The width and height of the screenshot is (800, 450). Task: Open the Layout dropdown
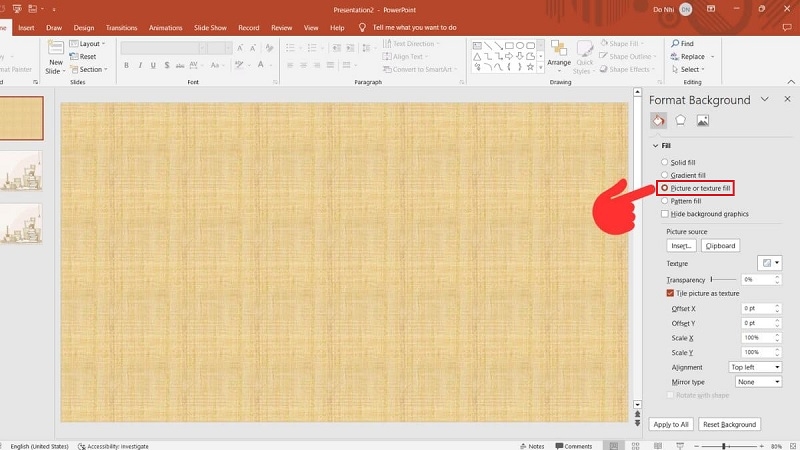point(87,43)
